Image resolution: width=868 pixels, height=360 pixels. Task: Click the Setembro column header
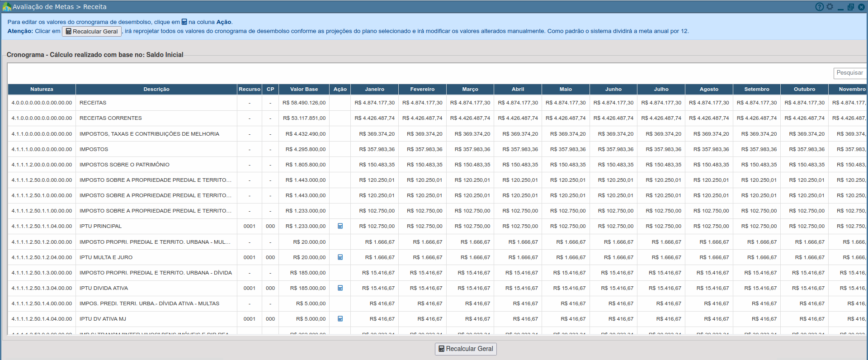(756, 89)
